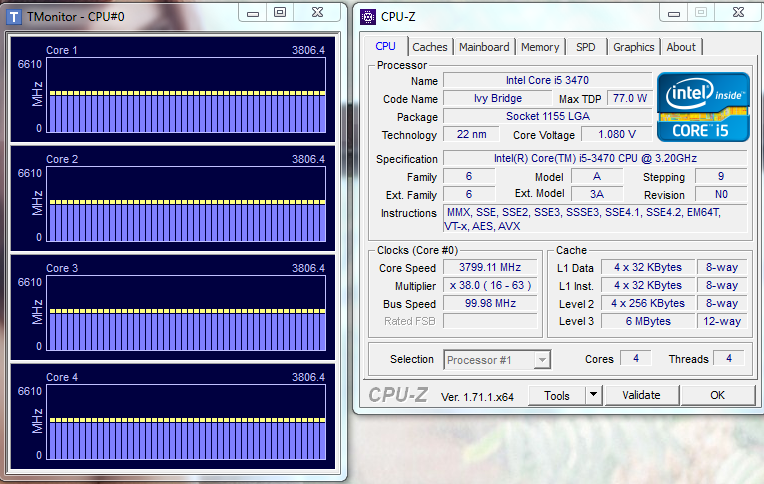The image size is (764, 484).
Task: Click the code name value 'Ivy Bridge'
Action: tap(497, 98)
